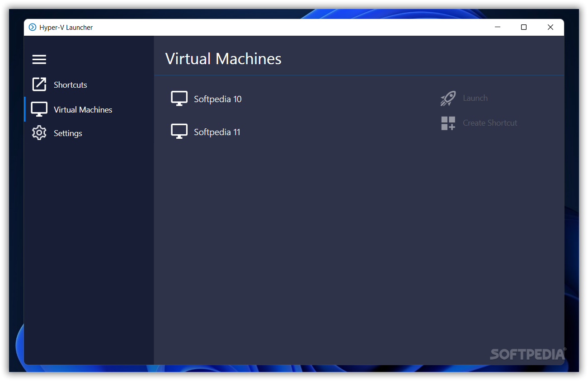The image size is (588, 381).
Task: Click the Shortcuts external-link icon
Action: point(39,84)
